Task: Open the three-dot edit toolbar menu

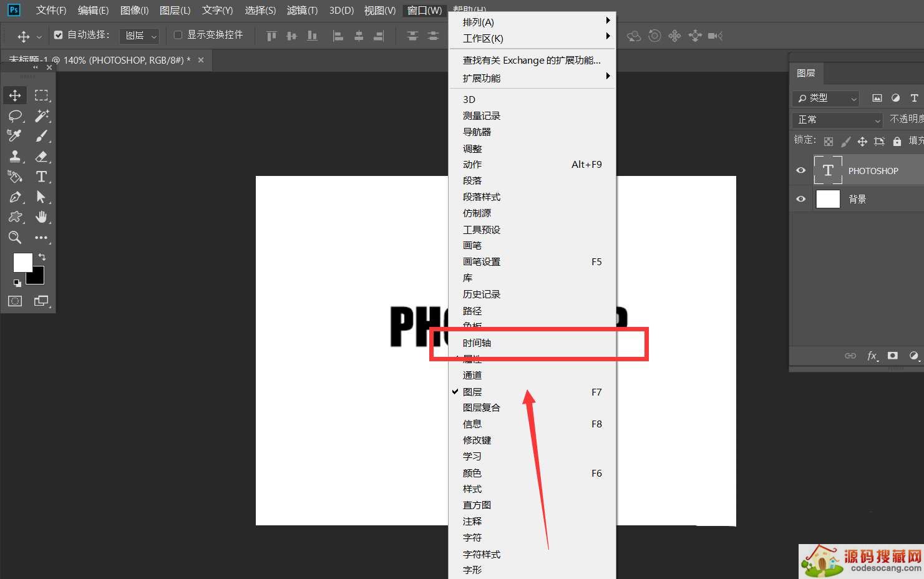Action: point(41,237)
